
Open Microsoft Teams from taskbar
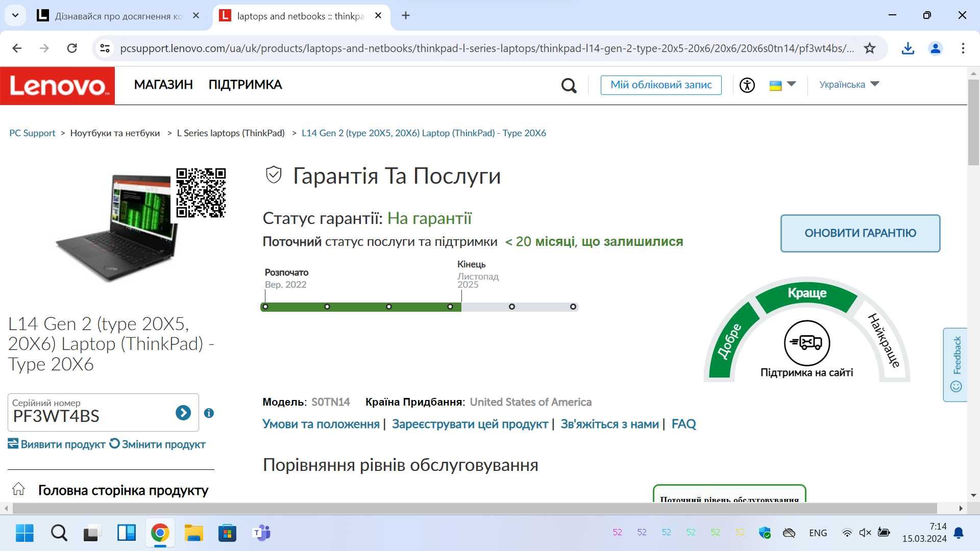click(261, 533)
